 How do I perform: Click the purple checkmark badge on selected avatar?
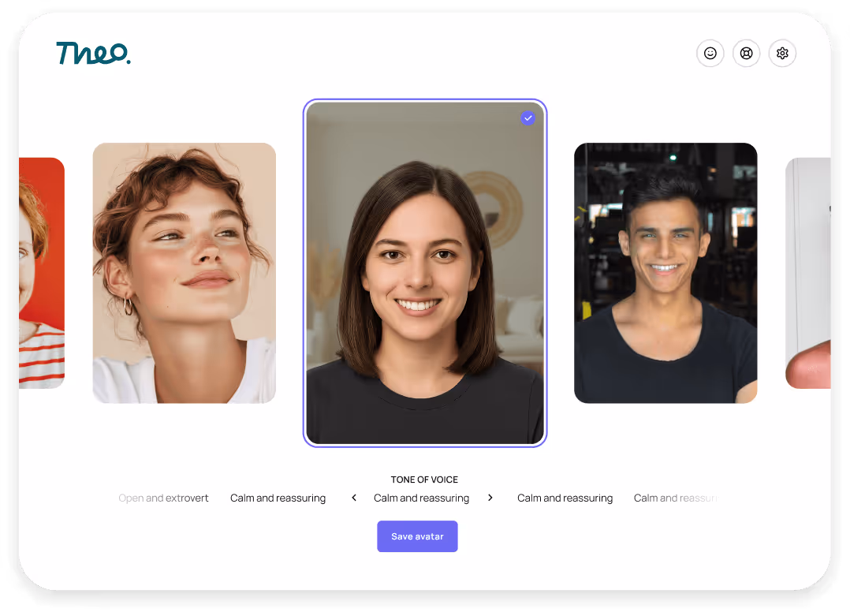528,118
